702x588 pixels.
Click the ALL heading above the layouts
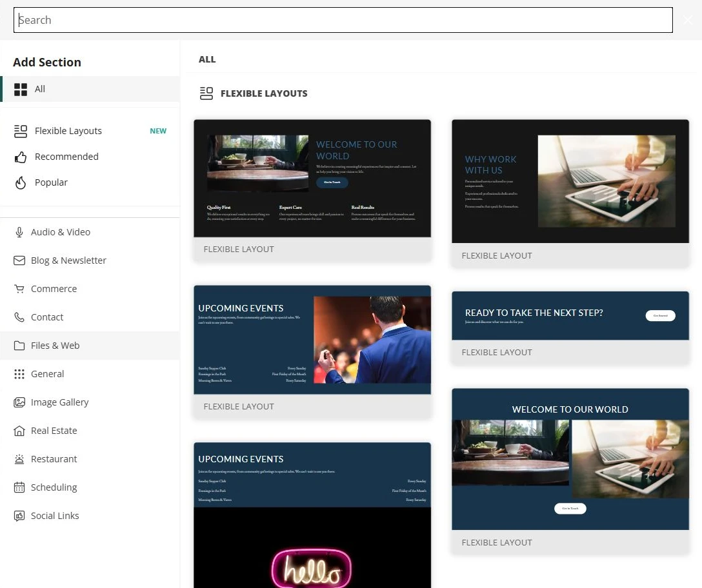tap(207, 59)
